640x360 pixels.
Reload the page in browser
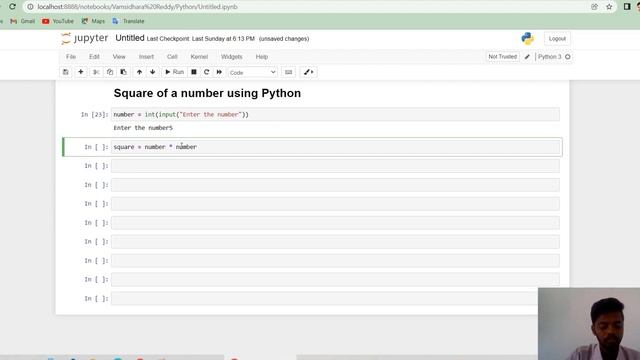(x=12, y=7)
